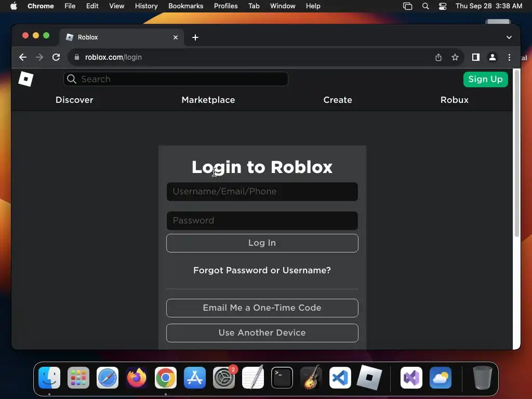Go to the Create page
The height and width of the screenshot is (399, 532).
click(x=338, y=100)
